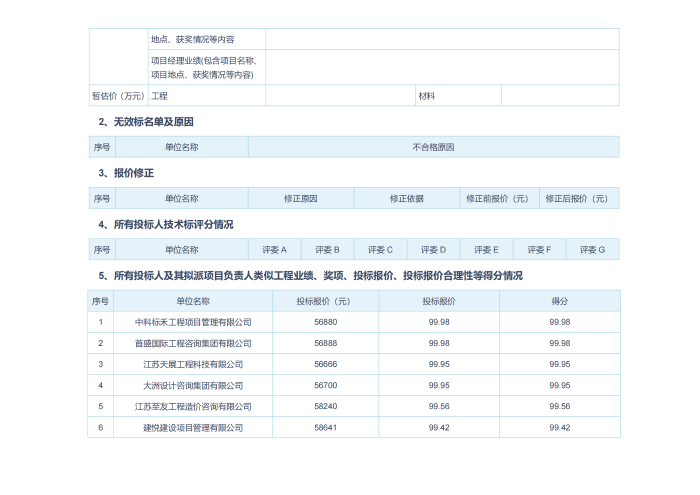Click the heading '2、无效标名单及原因'

[x=146, y=122]
